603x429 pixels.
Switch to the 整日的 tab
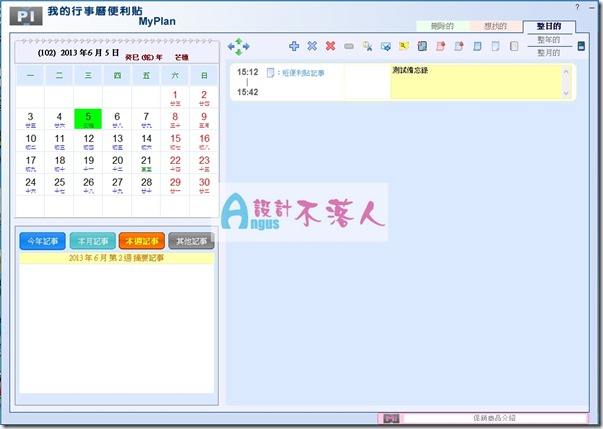click(549, 26)
